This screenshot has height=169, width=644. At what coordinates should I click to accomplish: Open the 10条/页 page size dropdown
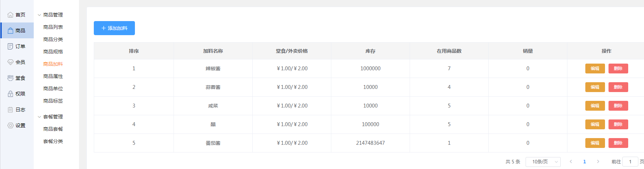(543, 162)
